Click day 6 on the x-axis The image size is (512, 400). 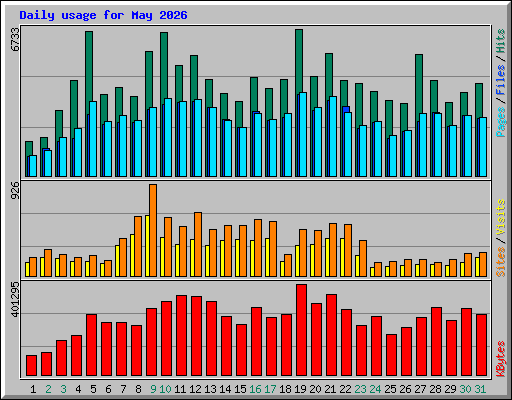coord(108,389)
